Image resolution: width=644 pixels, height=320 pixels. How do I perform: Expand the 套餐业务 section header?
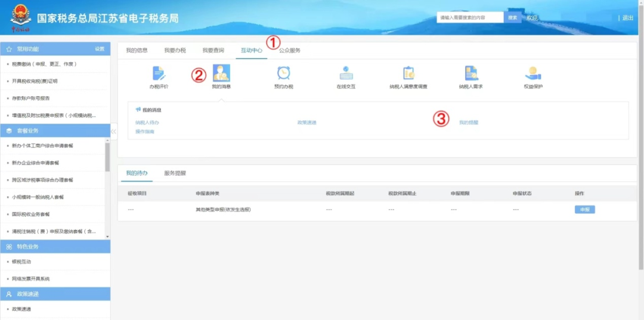tap(55, 130)
